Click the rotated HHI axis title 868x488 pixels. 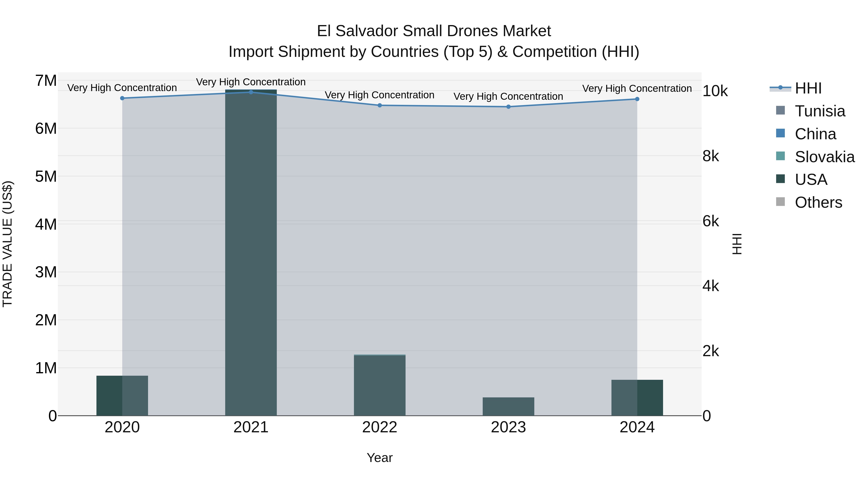[737, 244]
